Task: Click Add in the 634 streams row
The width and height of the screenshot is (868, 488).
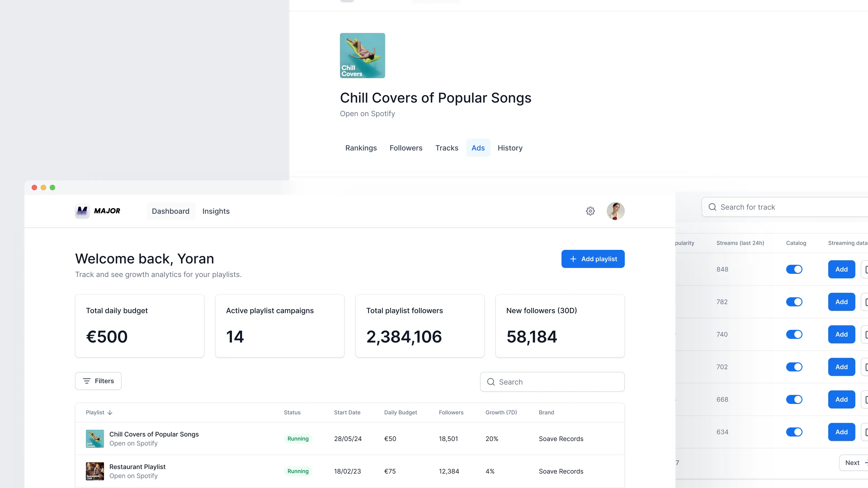Action: 842,432
